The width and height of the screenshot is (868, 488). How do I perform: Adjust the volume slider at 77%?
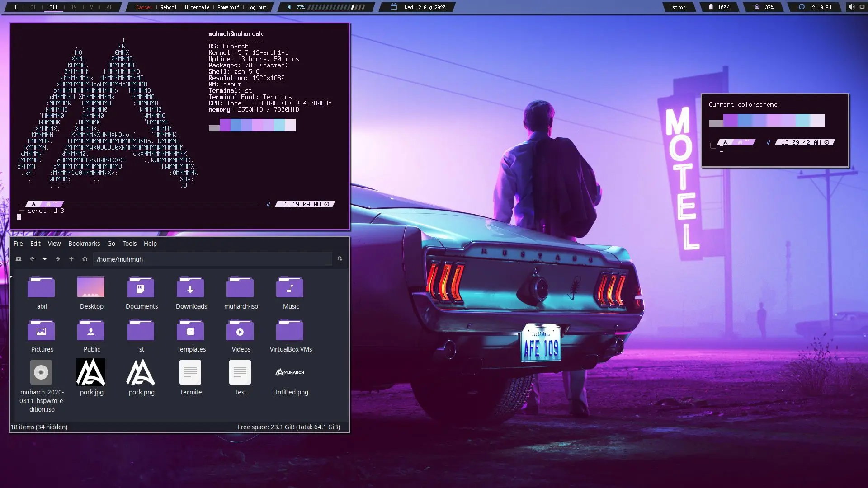pos(336,7)
